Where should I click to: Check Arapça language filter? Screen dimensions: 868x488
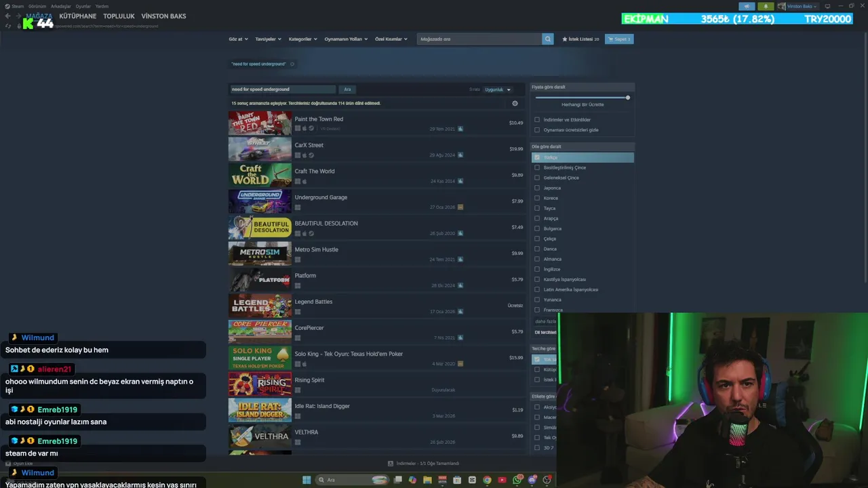point(537,218)
